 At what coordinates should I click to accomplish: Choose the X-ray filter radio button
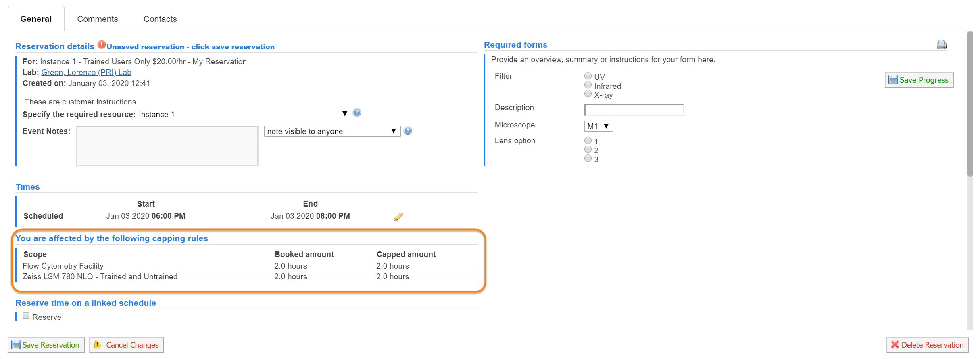pos(588,94)
